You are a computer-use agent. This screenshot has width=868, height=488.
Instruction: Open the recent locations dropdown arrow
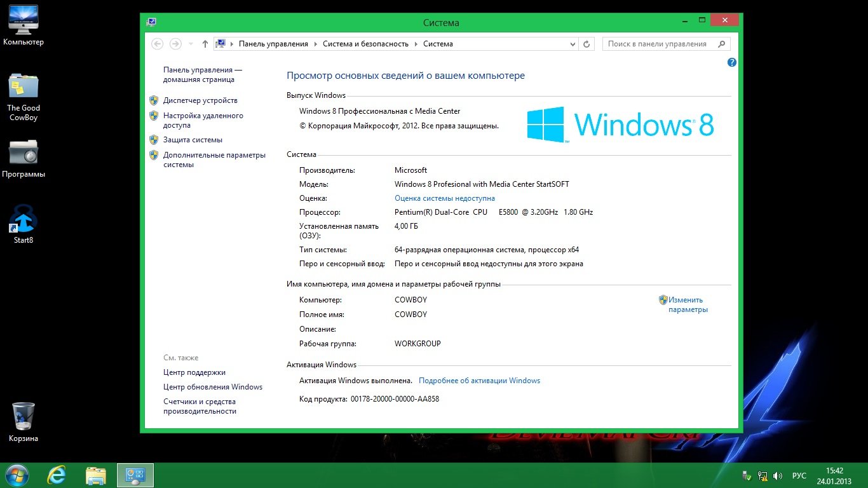191,44
